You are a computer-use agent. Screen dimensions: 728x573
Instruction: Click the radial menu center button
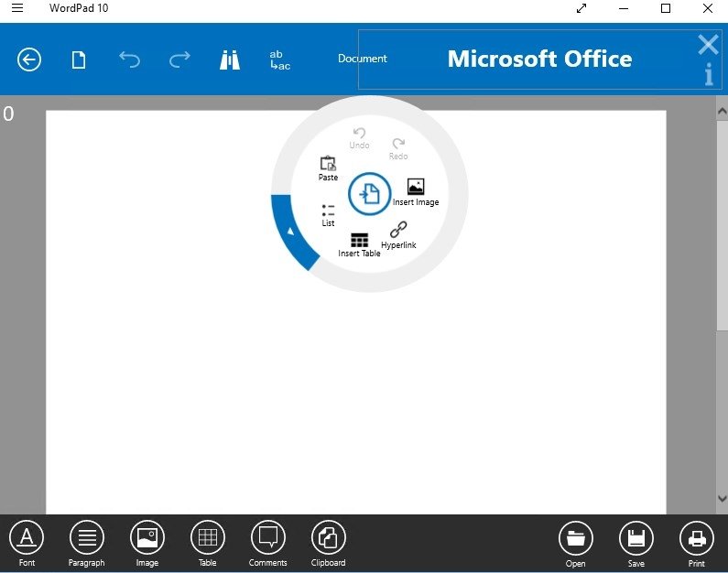pos(370,193)
